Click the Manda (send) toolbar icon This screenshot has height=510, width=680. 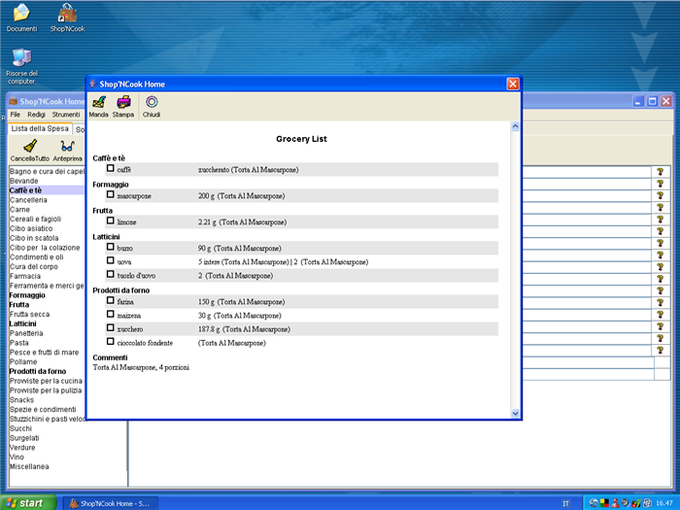[98, 107]
